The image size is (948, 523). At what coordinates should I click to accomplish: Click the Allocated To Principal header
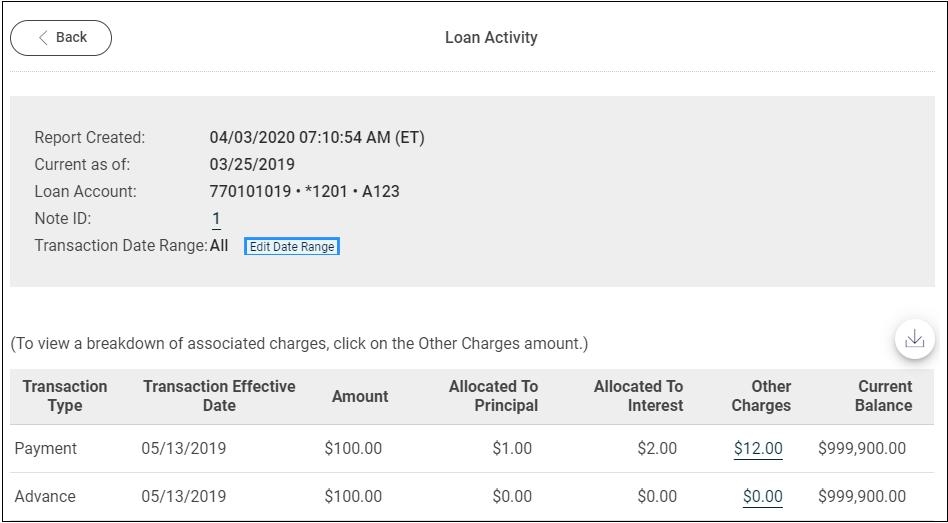pyautogui.click(x=493, y=396)
